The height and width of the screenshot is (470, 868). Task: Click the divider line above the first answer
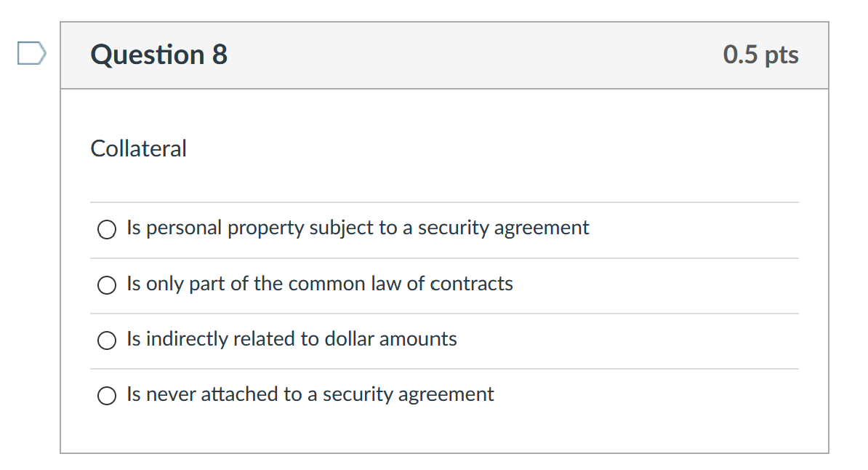pos(444,202)
